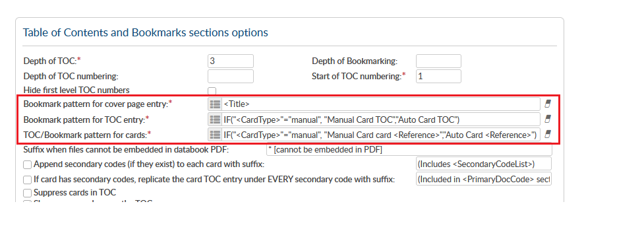Click the cannot be embedded in PDF suffix field
This screenshot has width=644, height=243.
click(x=409, y=150)
